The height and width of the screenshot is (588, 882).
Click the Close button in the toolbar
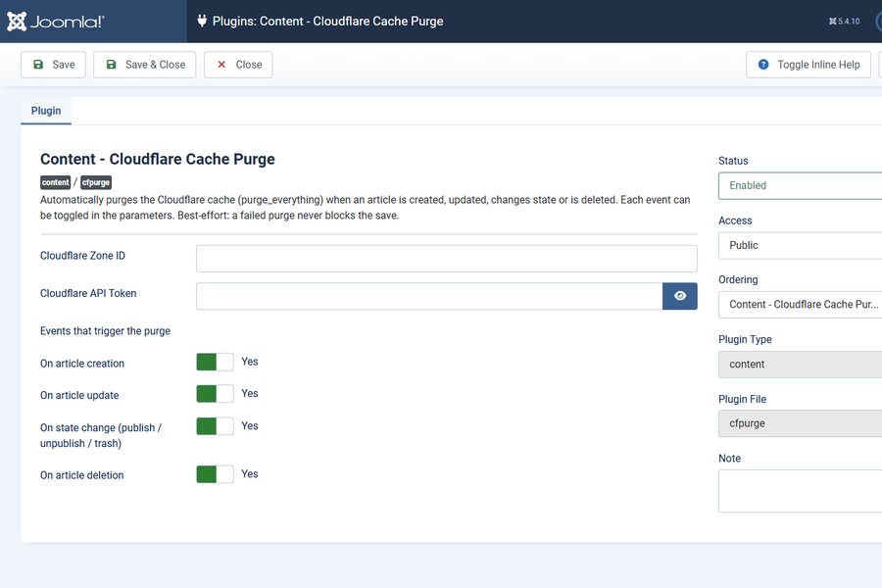(238, 65)
